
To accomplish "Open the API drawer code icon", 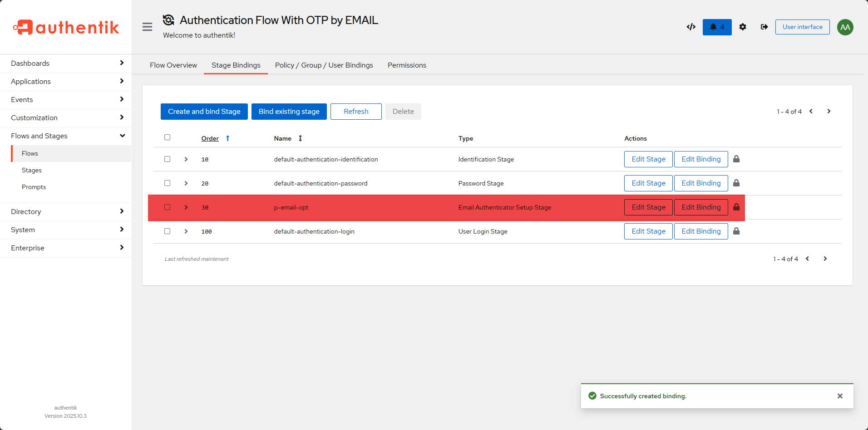I will click(x=691, y=27).
